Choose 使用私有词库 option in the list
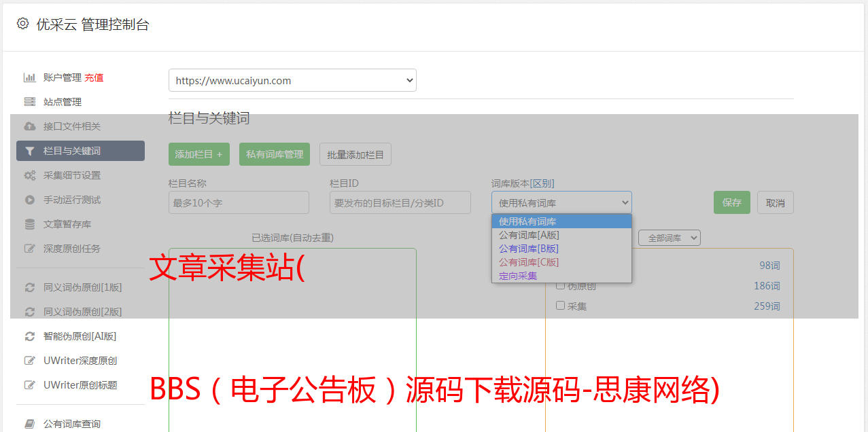Viewport: 868px width, 432px height. [x=561, y=221]
